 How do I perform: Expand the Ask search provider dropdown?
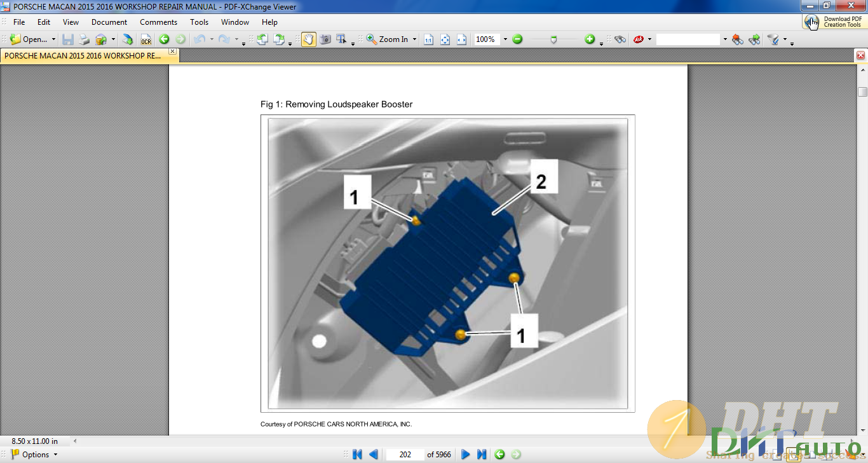pyautogui.click(x=649, y=39)
